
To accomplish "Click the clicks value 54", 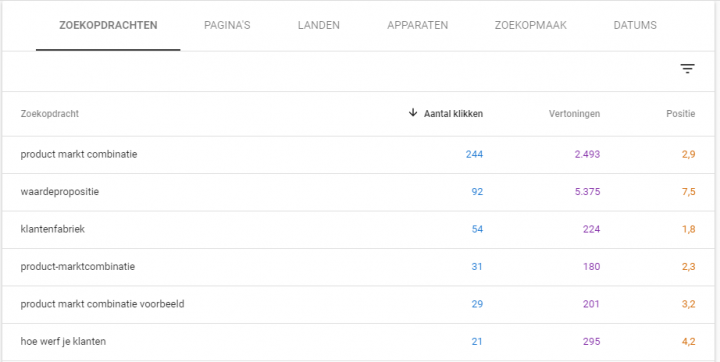I will click(477, 229).
